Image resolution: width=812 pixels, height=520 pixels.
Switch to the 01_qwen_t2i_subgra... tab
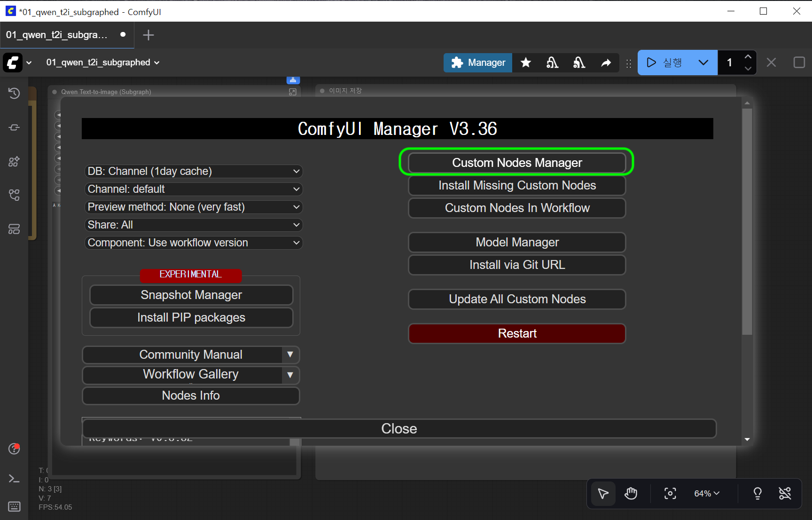[x=67, y=35]
